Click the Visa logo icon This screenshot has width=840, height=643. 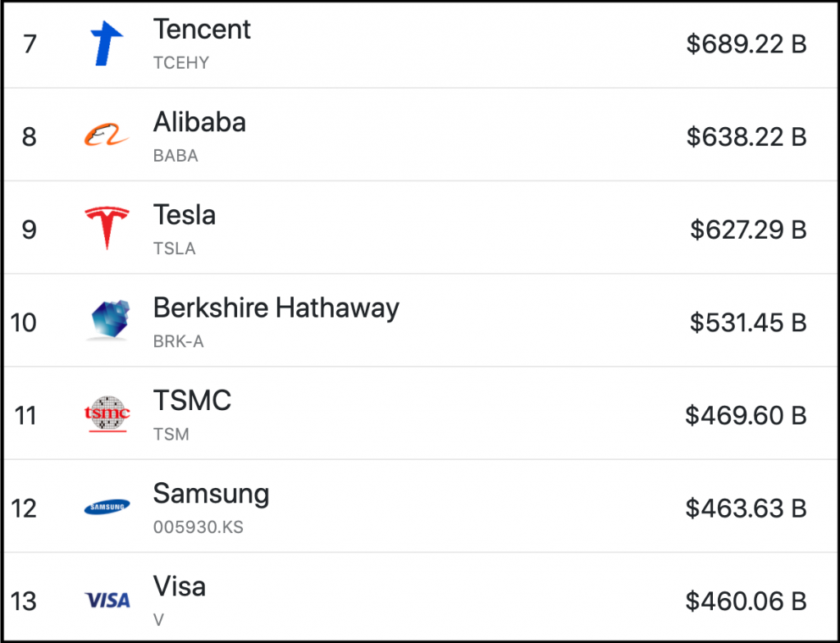[107, 600]
